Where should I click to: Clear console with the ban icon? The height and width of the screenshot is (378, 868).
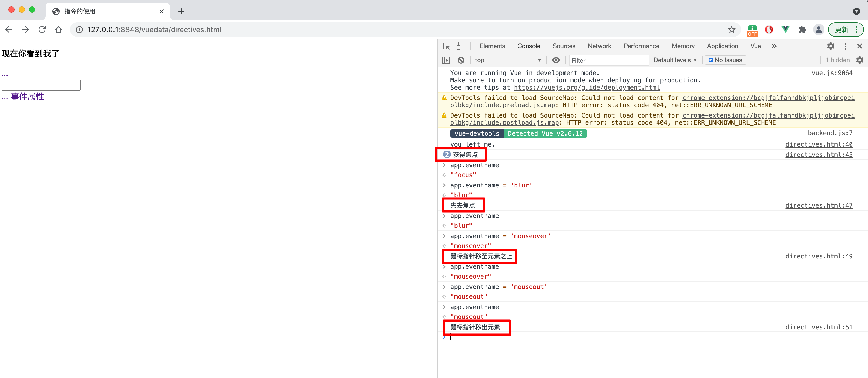point(461,60)
